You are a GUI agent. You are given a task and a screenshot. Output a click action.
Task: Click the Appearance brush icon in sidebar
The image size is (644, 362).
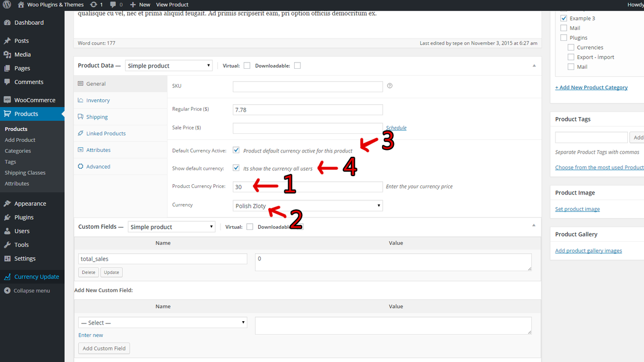tap(8, 204)
